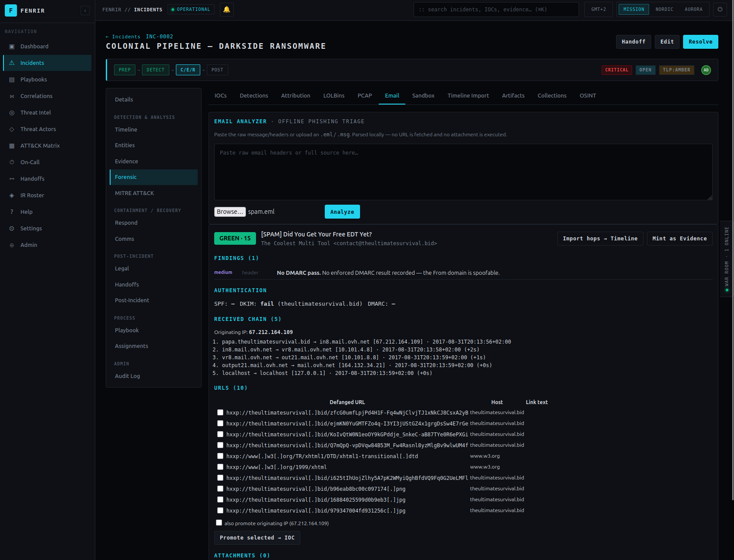Go back via the Incidents link

123,37
